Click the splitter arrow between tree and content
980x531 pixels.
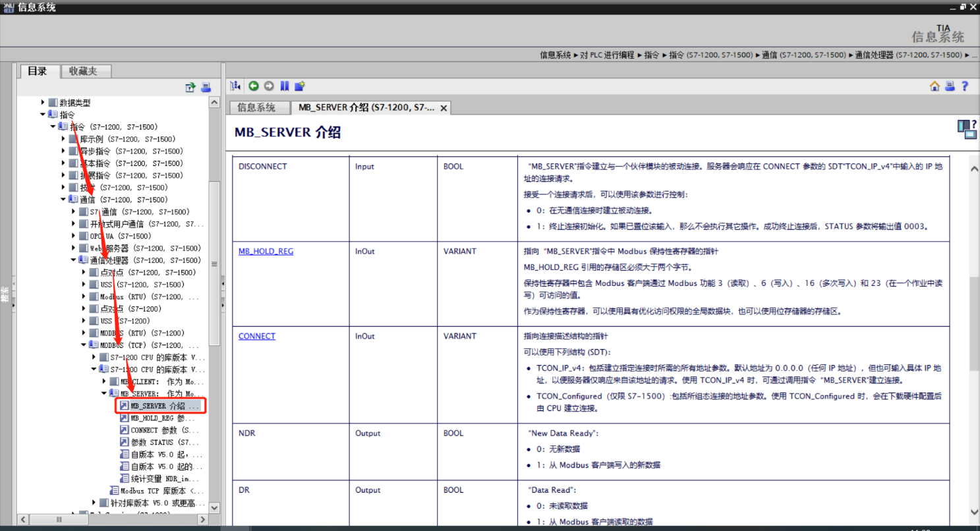tap(223, 285)
